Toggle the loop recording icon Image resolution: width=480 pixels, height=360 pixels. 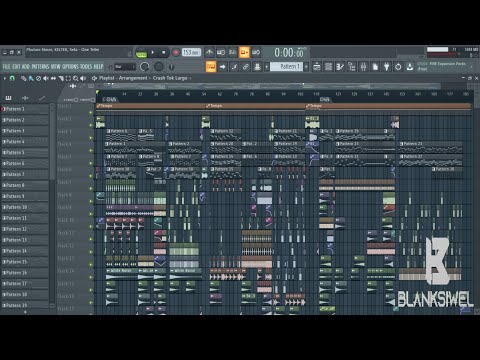(256, 52)
